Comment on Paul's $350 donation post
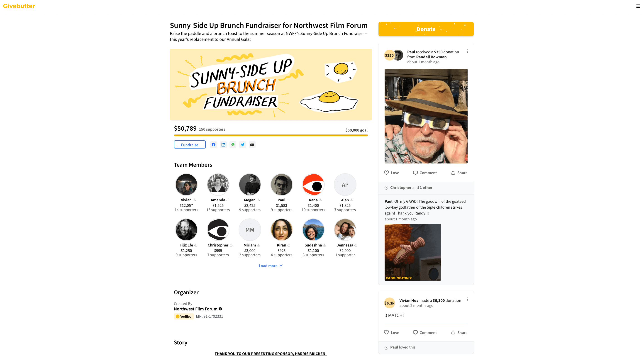The image size is (644, 356). click(x=425, y=173)
